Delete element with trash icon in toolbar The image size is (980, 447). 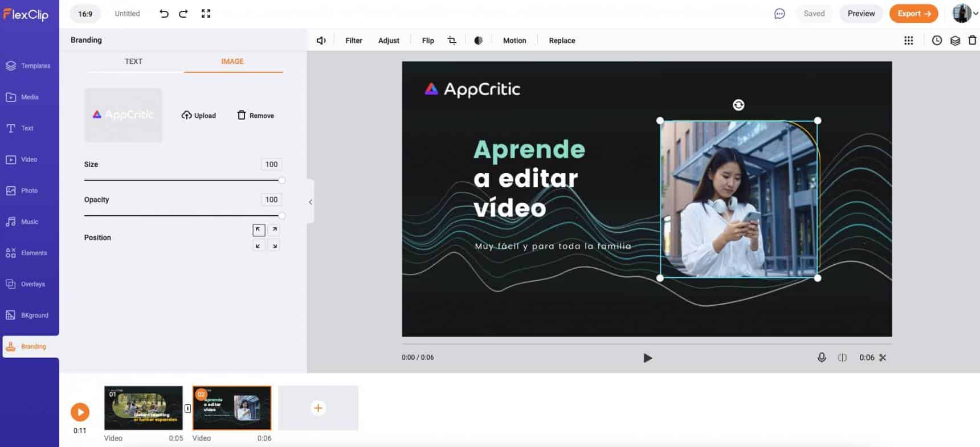point(972,40)
